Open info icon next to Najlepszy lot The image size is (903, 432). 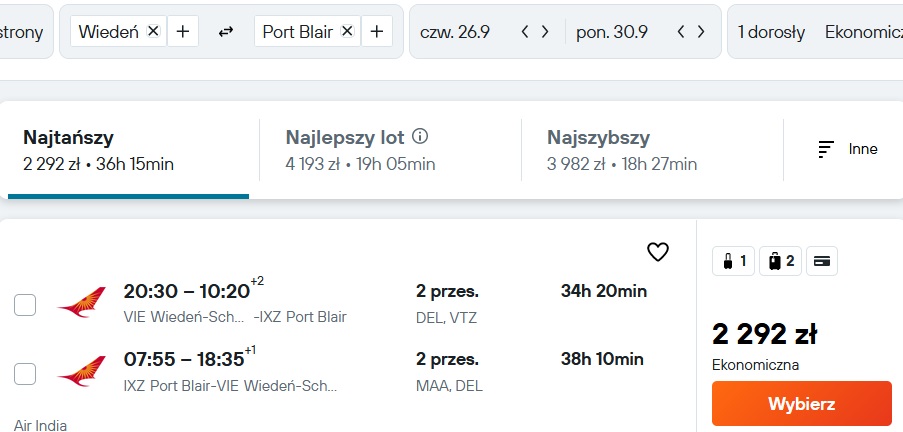pyautogui.click(x=420, y=137)
